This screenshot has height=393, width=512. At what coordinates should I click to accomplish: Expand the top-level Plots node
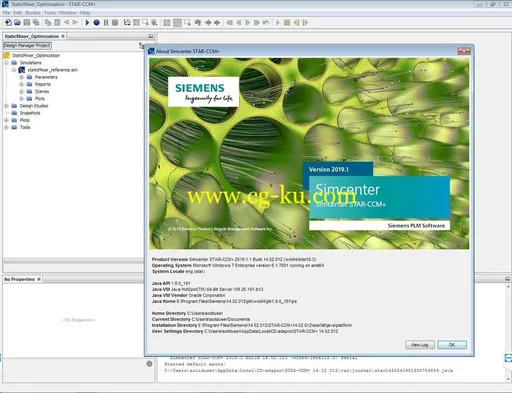tap(6, 120)
